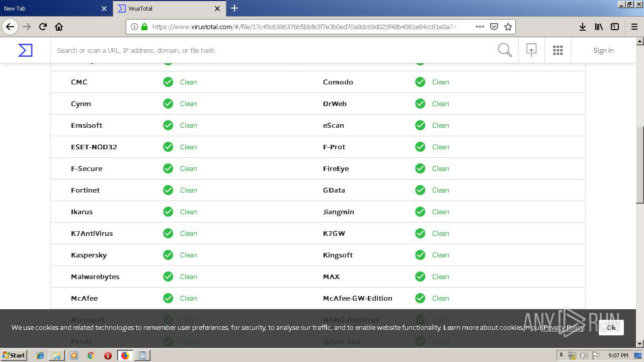
Task: Click the Firefox taskbar icon
Action: pos(125,355)
